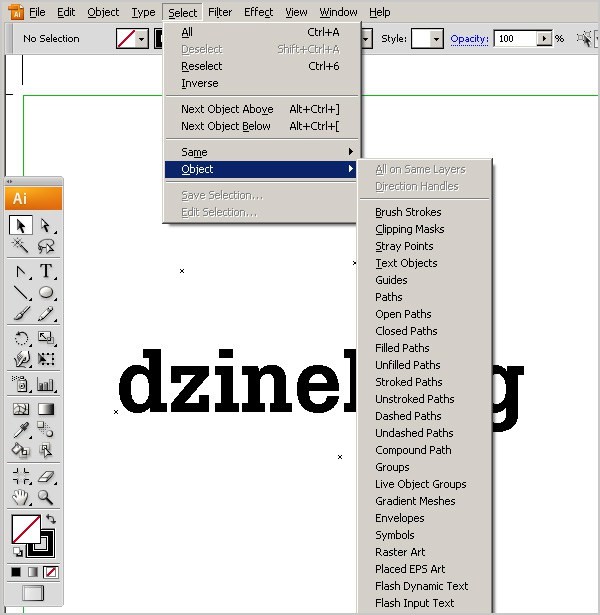This screenshot has height=615, width=600.
Task: Select Raster Art from the submenu
Action: click(425, 552)
